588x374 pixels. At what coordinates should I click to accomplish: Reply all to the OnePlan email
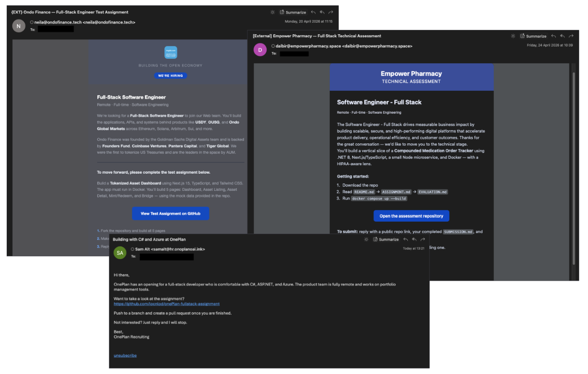click(414, 239)
